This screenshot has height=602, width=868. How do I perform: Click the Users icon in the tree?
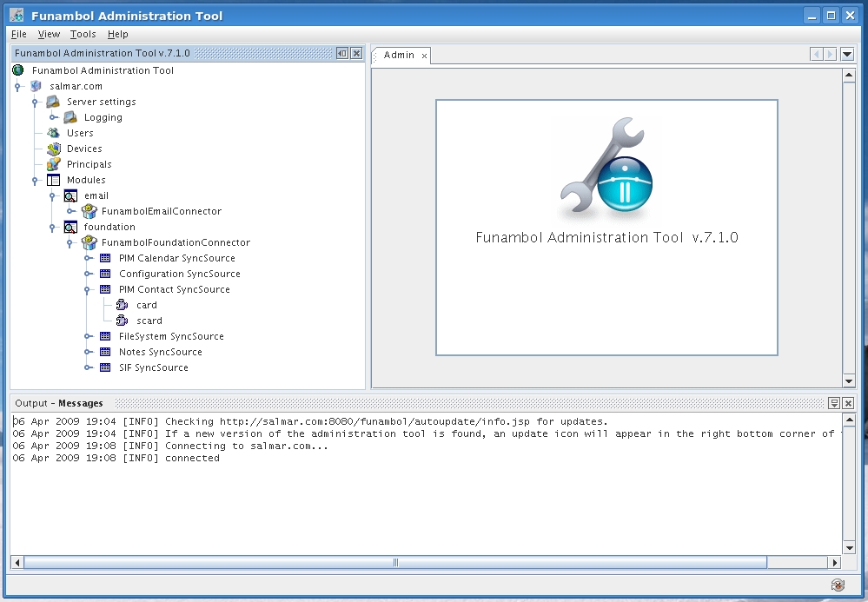54,133
